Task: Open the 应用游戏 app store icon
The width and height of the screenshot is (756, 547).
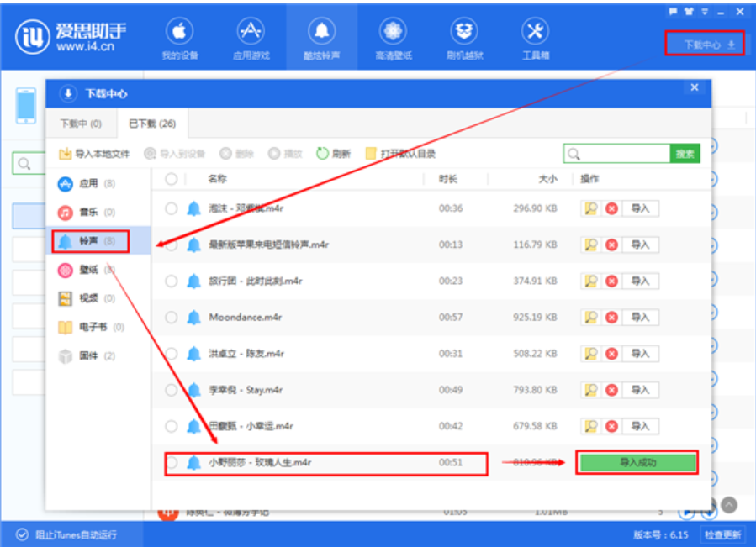Action: [250, 39]
